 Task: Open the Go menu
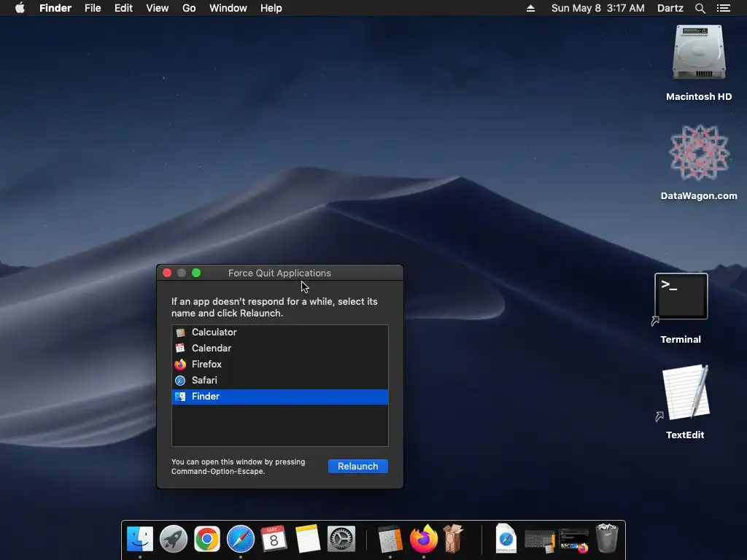pos(189,8)
